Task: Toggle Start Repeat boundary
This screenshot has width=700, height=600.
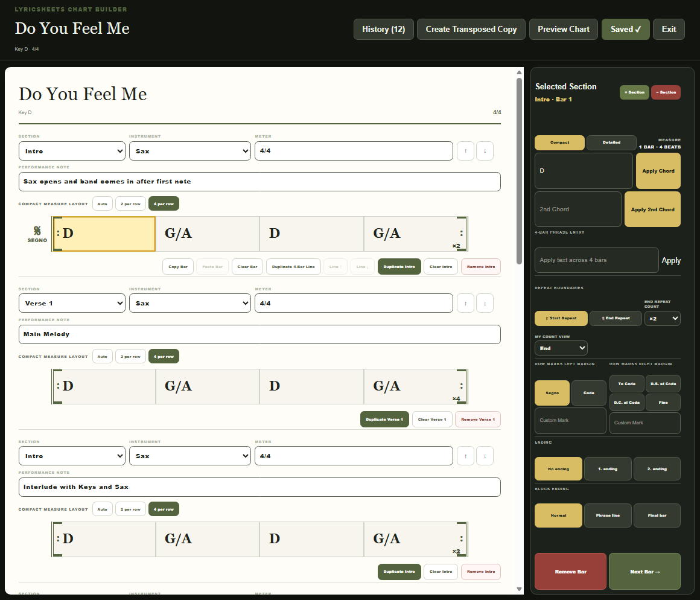Action: pyautogui.click(x=561, y=318)
